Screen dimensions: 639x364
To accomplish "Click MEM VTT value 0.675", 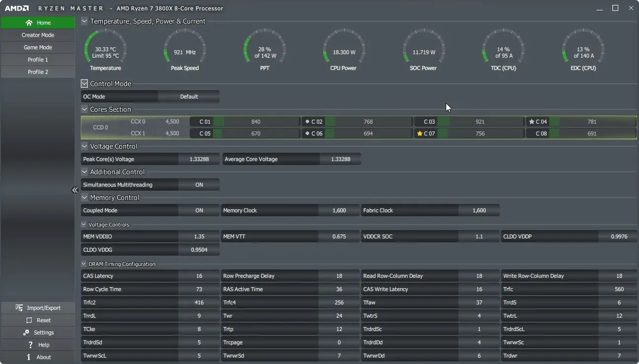I will (339, 236).
